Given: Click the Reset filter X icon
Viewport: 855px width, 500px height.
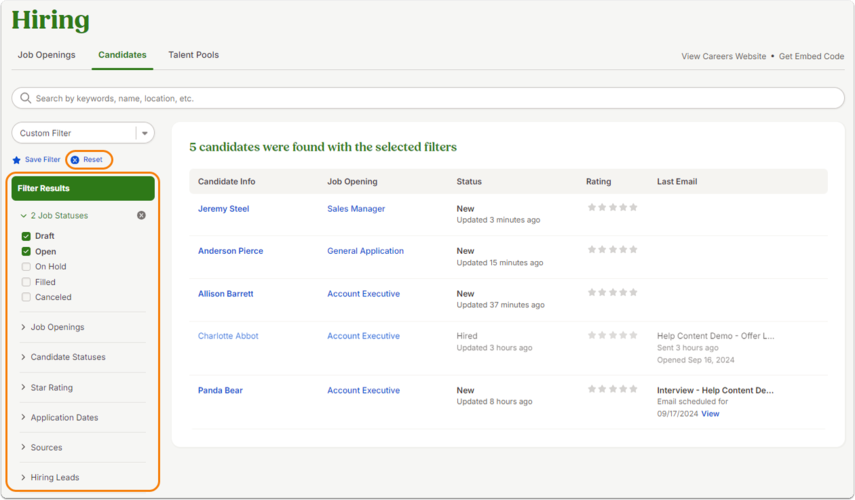Looking at the screenshot, I should tap(75, 160).
